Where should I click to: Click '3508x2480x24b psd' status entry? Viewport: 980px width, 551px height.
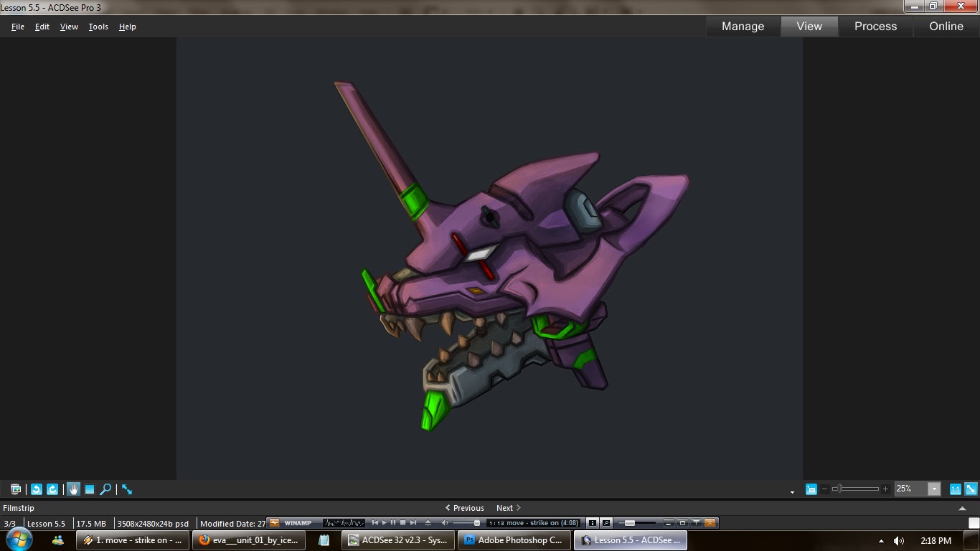(x=153, y=524)
